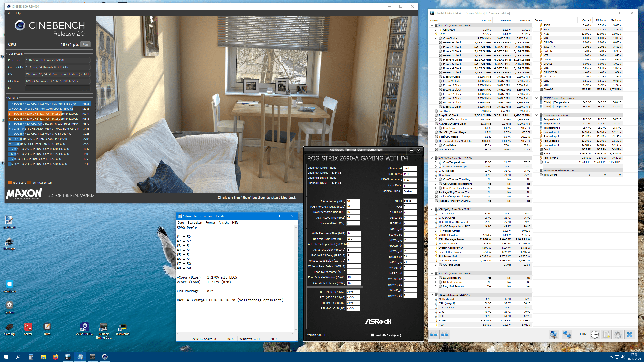Select ranking row Xeon Platinum 8168
The height and width of the screenshot is (362, 644).
(x=49, y=104)
